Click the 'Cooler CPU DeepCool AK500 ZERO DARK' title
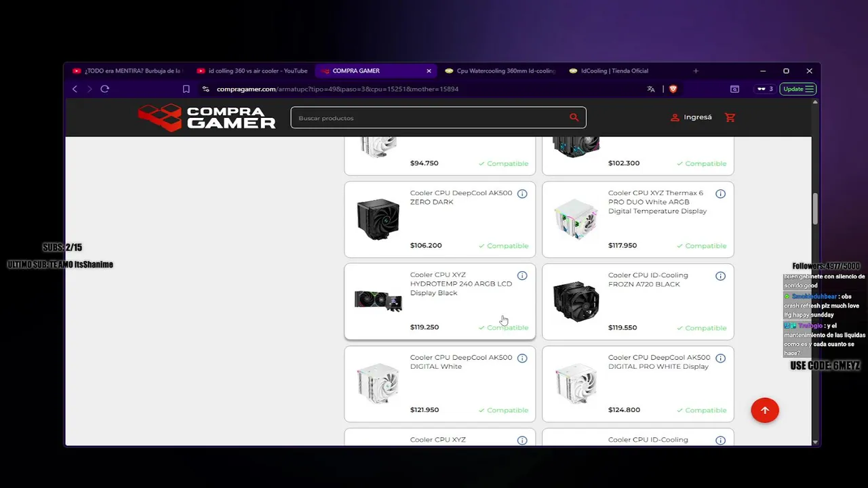Viewport: 868px width, 488px height. coord(461,197)
